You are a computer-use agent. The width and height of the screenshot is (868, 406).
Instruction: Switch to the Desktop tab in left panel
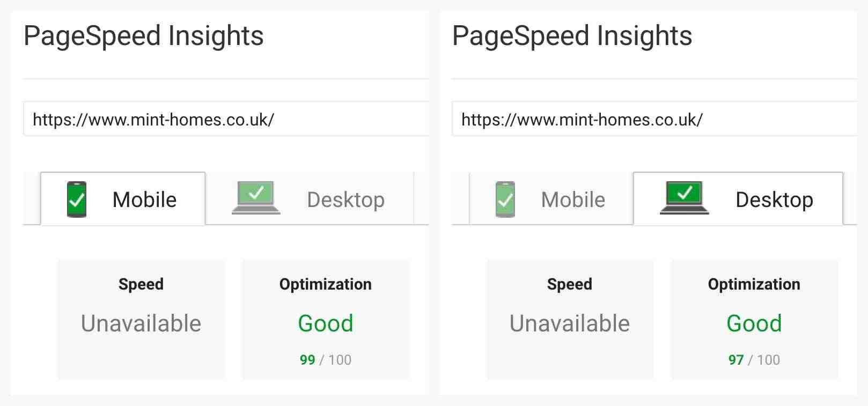coord(310,199)
